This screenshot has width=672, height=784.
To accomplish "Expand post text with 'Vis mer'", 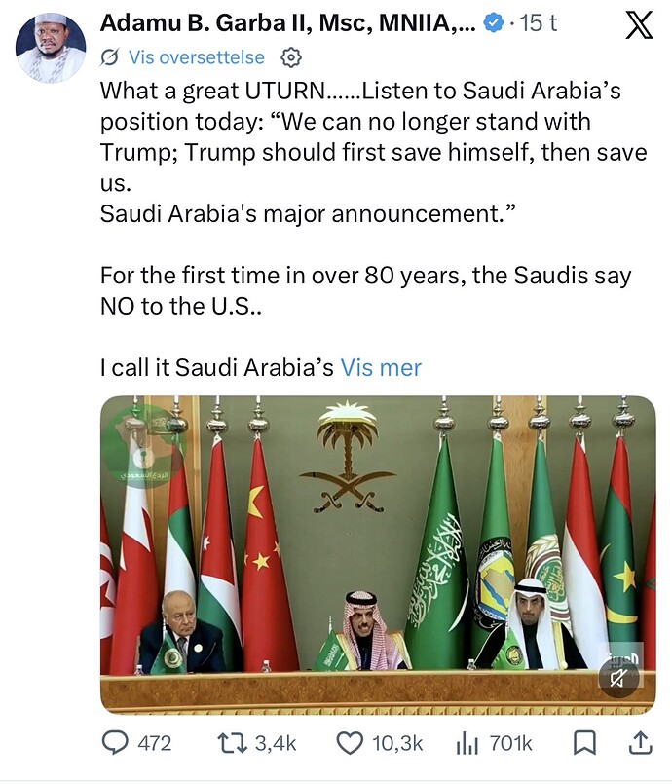I will [381, 367].
